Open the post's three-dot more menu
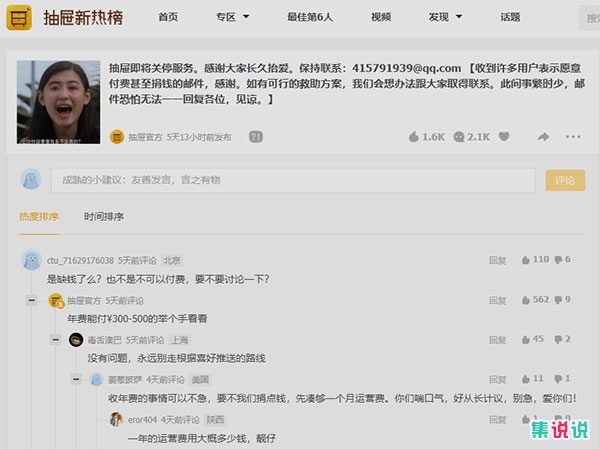Image resolution: width=600 pixels, height=449 pixels. coord(573,137)
